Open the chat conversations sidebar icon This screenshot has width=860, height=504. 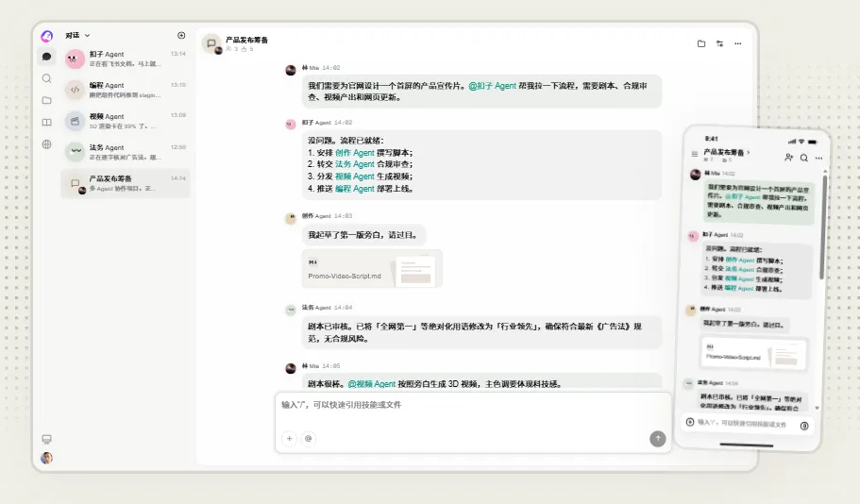click(x=46, y=57)
